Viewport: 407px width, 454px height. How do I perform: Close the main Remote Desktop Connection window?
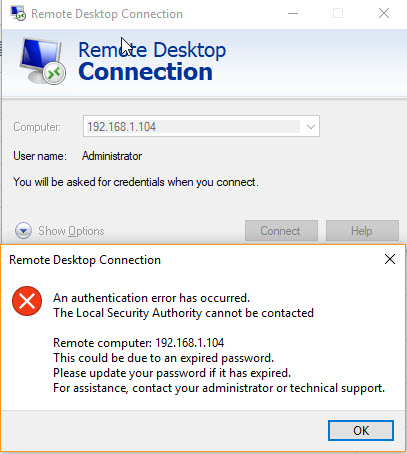(x=384, y=13)
